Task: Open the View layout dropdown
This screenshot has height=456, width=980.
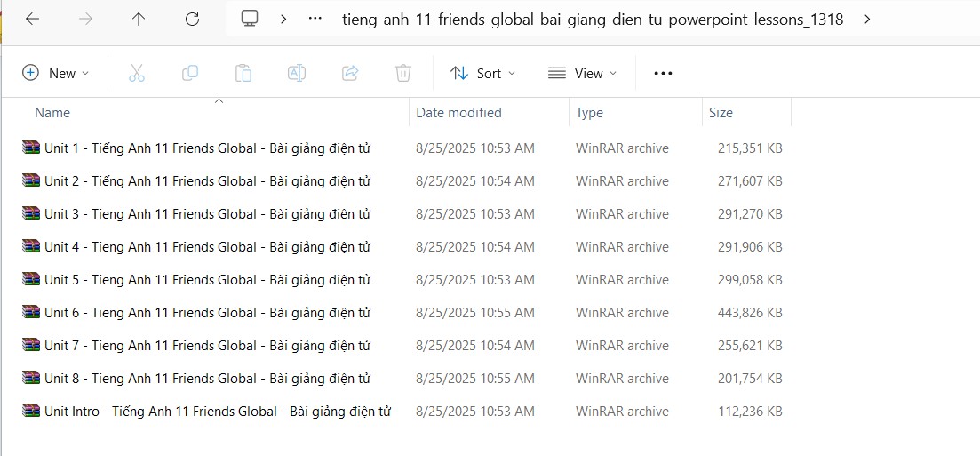Action: pyautogui.click(x=582, y=73)
